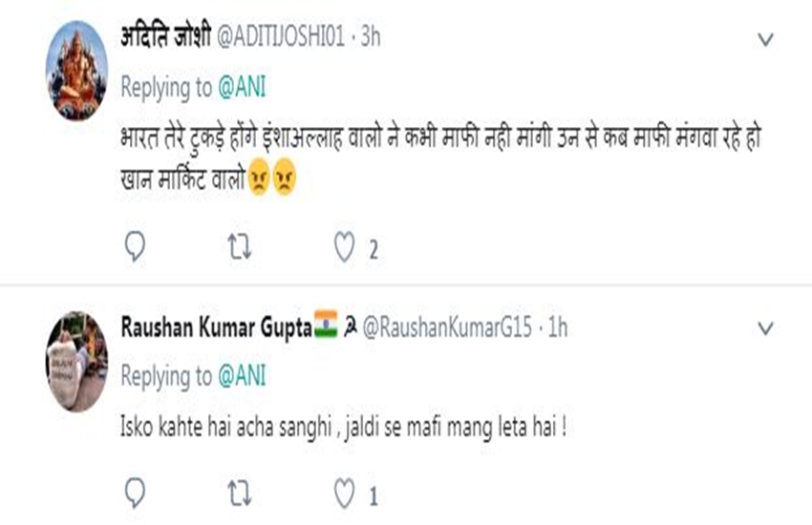Reply to Raushan Kumar Gupta's tweet
Viewport: 812px width, 525px height.
coord(135,494)
